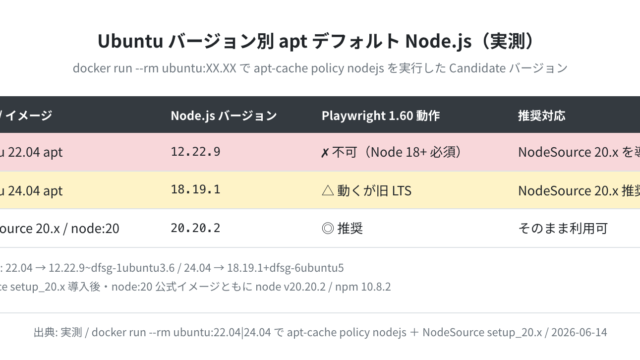Click the 12.22.9~dfsg-1ubuntu3.6 footnote text
This screenshot has height=360, width=640.
tap(111, 268)
